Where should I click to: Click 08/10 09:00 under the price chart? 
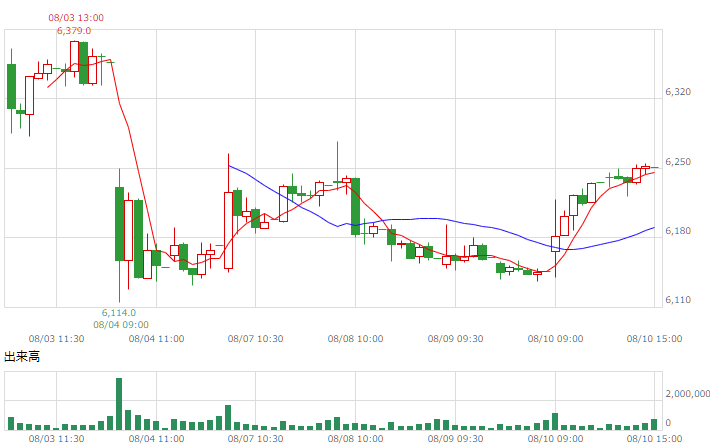click(x=556, y=339)
